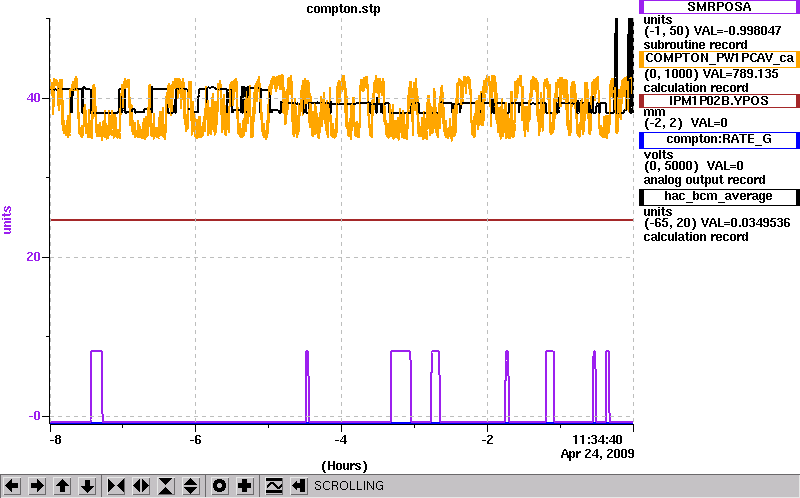Click the -8 tick label on the x-axis
This screenshot has width=800, height=498.
55,439
